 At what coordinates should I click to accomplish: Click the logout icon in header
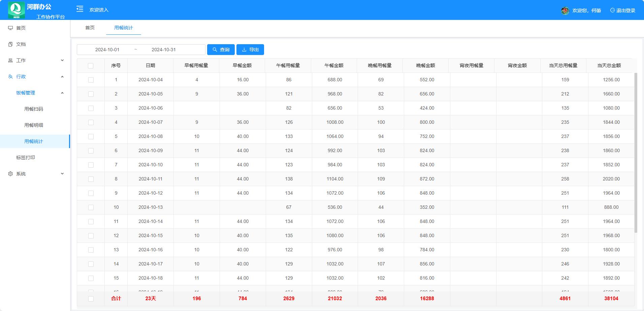612,10
